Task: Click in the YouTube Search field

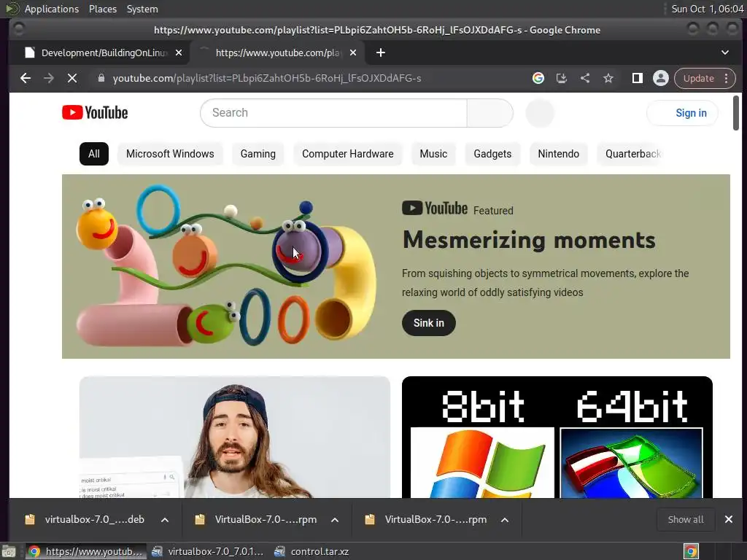Action: pyautogui.click(x=333, y=113)
